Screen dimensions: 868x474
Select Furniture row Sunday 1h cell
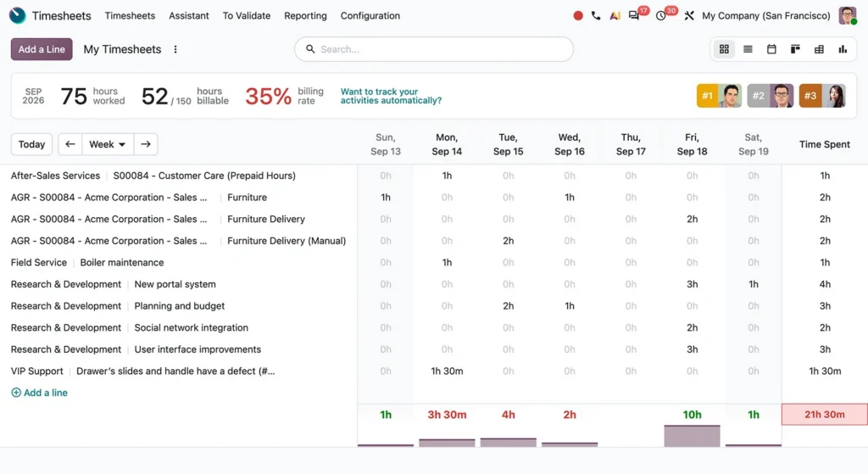(x=386, y=197)
